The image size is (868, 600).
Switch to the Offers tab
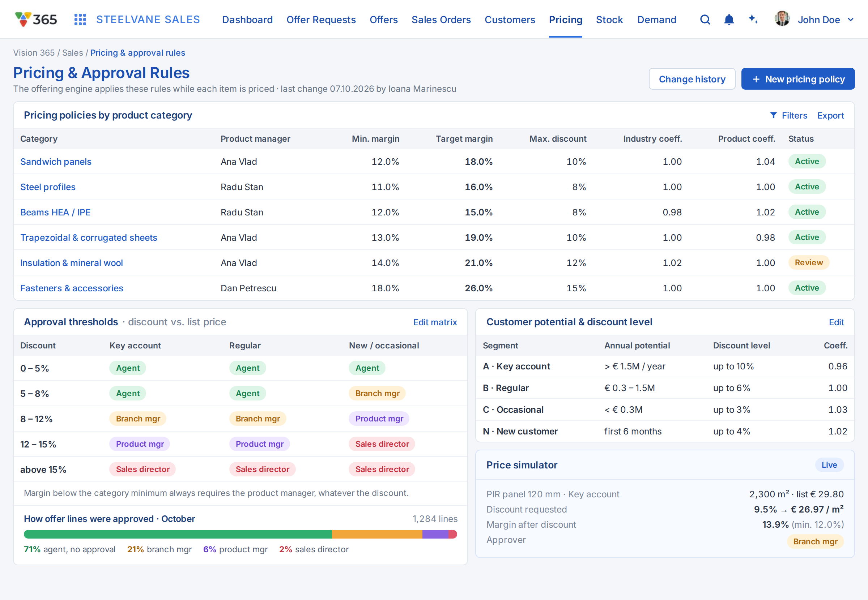(383, 20)
